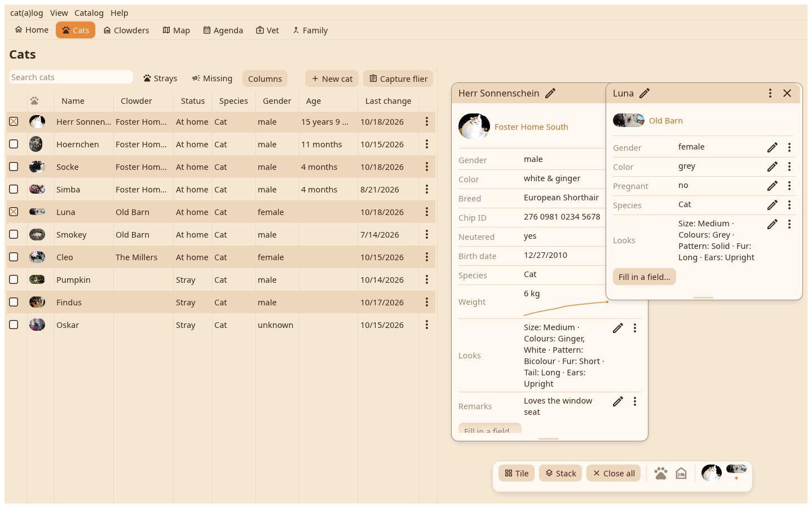Viewport: 812px width, 508px height.
Task: Click paw icon in bottom window bar
Action: click(x=661, y=473)
